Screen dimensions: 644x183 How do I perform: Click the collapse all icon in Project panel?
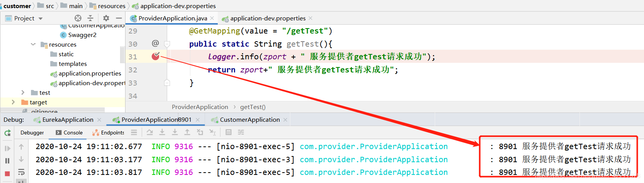[x=90, y=18]
